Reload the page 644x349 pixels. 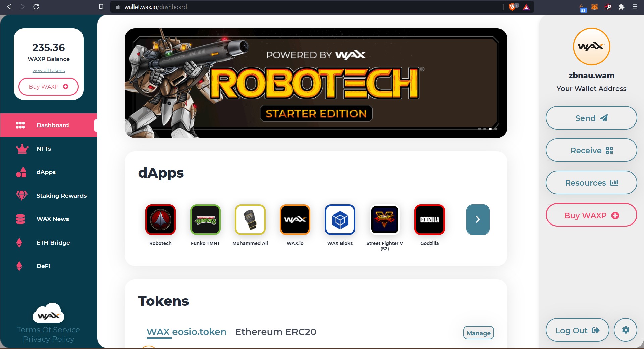(36, 7)
